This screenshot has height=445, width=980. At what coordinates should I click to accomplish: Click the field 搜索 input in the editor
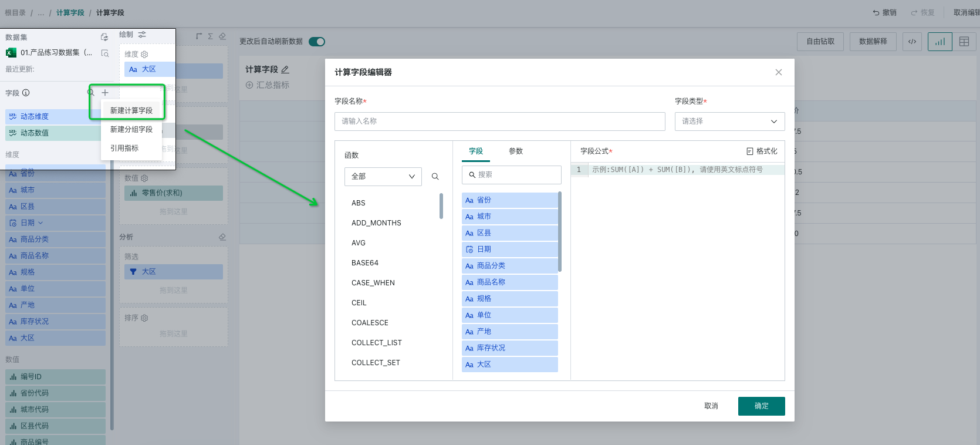(512, 175)
